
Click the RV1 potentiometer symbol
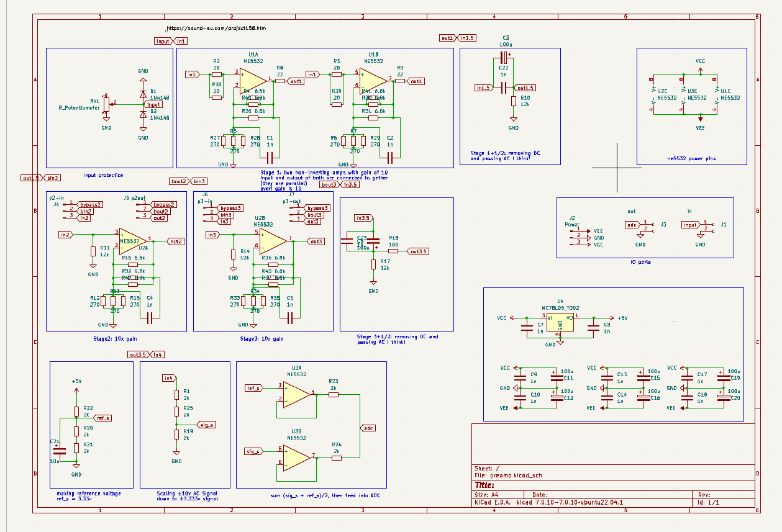[x=106, y=105]
